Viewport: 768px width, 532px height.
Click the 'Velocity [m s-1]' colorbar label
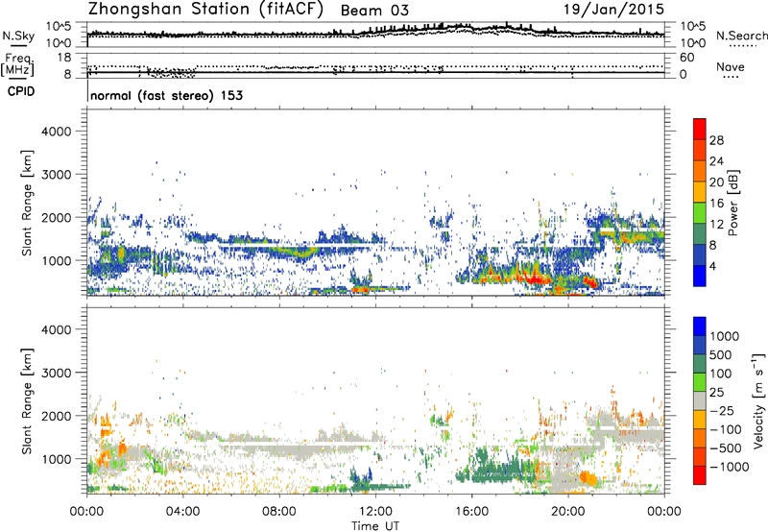coord(758,400)
